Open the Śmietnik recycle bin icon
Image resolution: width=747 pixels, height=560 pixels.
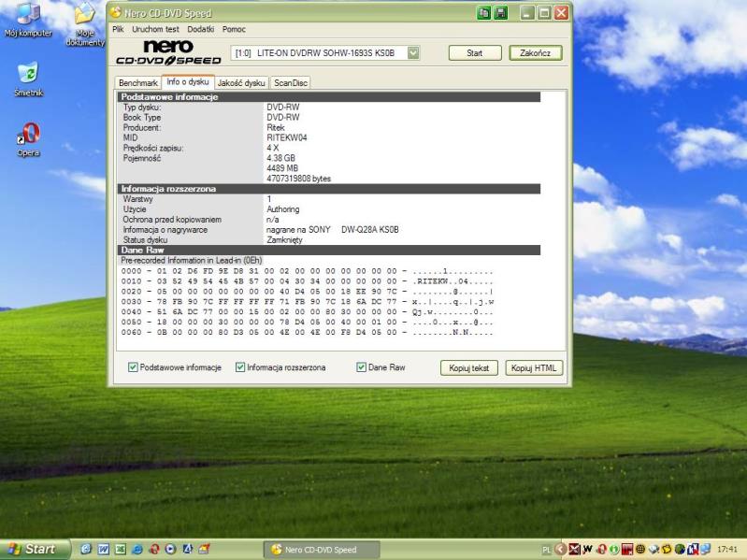28,79
